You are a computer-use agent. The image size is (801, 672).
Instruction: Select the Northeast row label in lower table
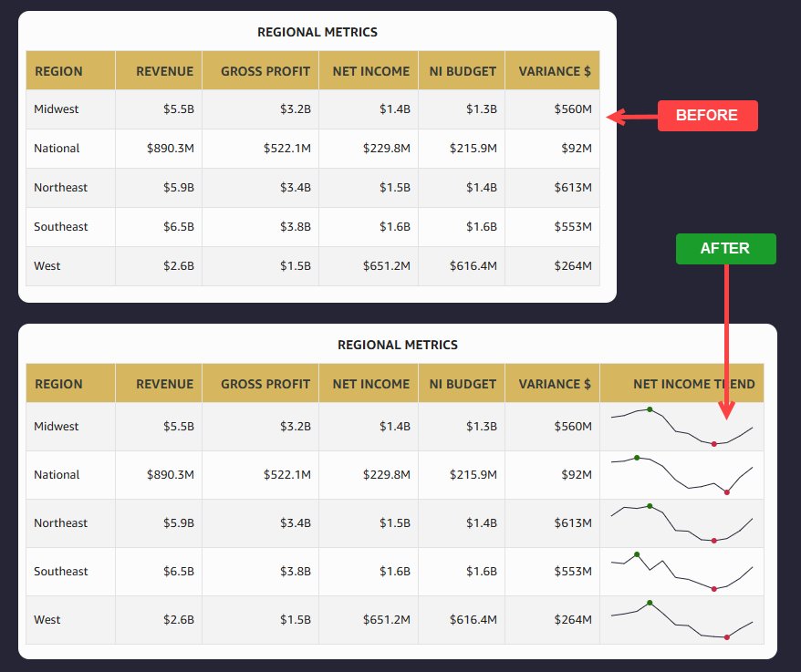(x=61, y=522)
